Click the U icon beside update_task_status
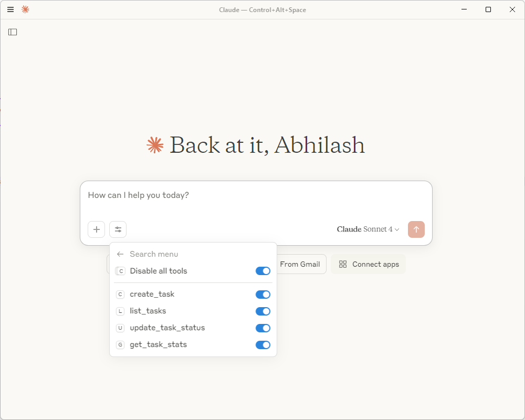The width and height of the screenshot is (525, 420). 120,328
